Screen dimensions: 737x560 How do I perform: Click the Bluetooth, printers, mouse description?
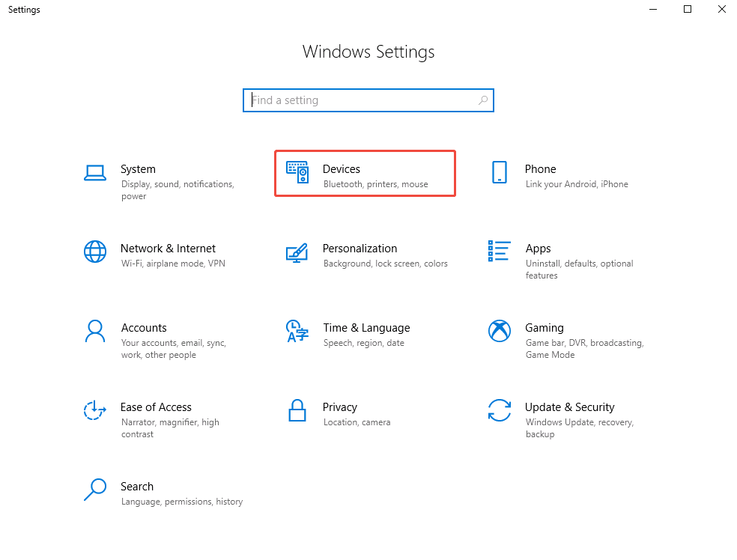[375, 184]
